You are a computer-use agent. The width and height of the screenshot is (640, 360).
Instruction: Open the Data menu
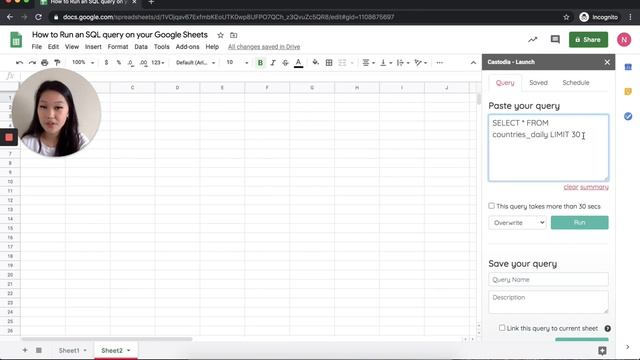pos(141,47)
